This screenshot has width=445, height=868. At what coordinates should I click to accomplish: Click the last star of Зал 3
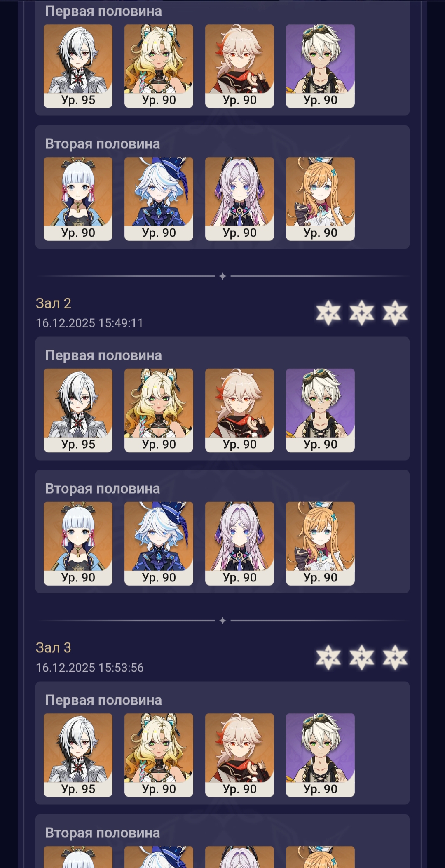tap(395, 657)
